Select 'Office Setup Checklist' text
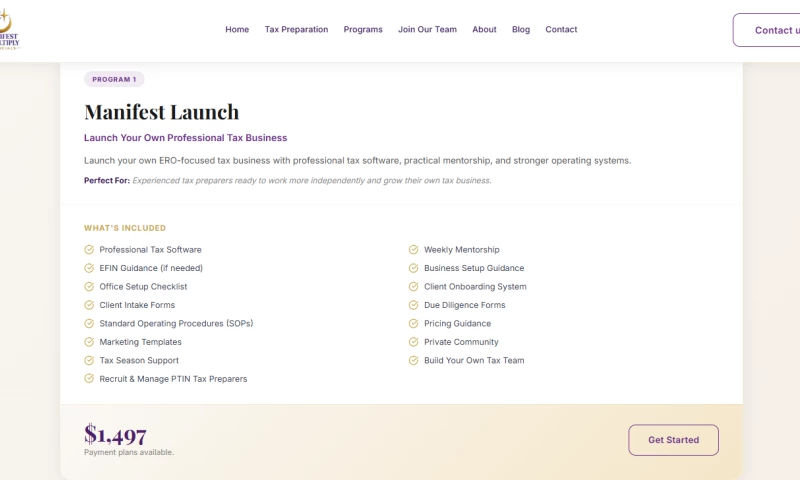 click(143, 287)
